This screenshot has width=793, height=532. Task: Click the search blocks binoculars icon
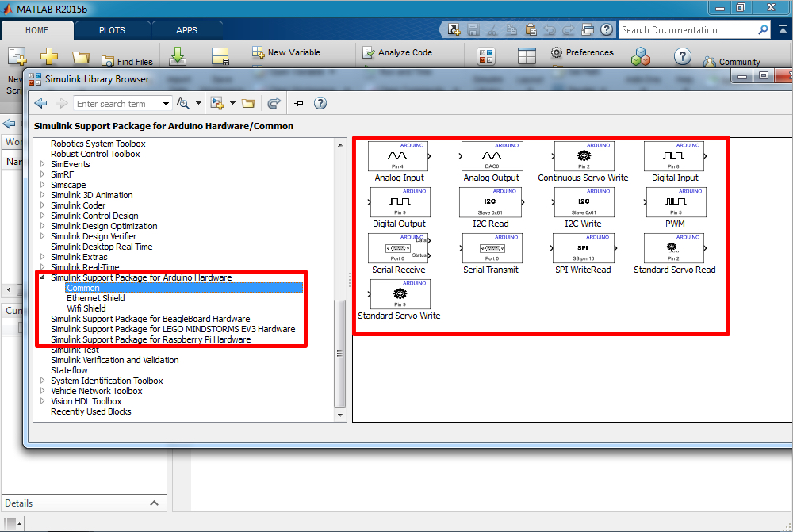click(x=183, y=103)
